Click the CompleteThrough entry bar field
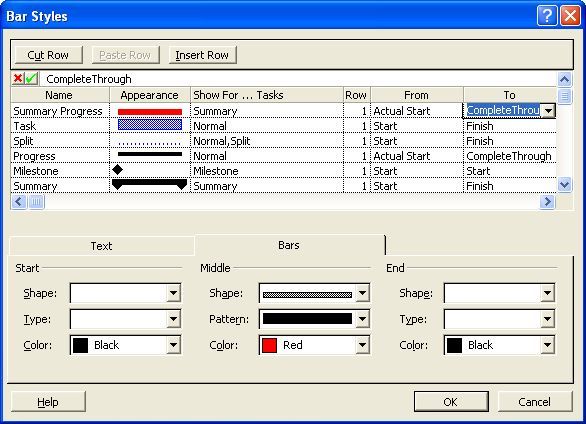 pyautogui.click(x=298, y=79)
